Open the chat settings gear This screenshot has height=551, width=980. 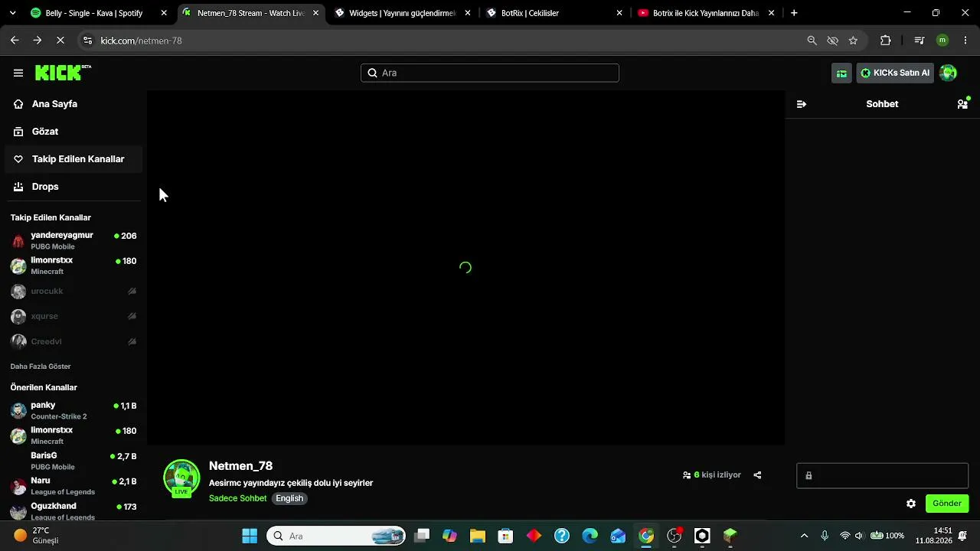(911, 504)
